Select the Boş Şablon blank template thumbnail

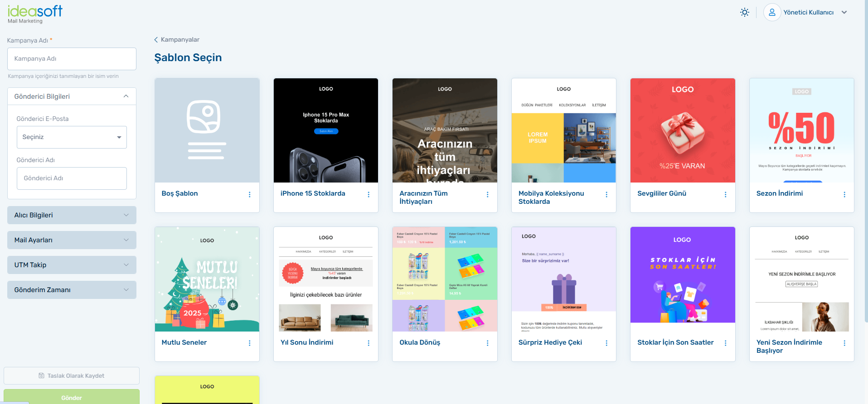[207, 130]
